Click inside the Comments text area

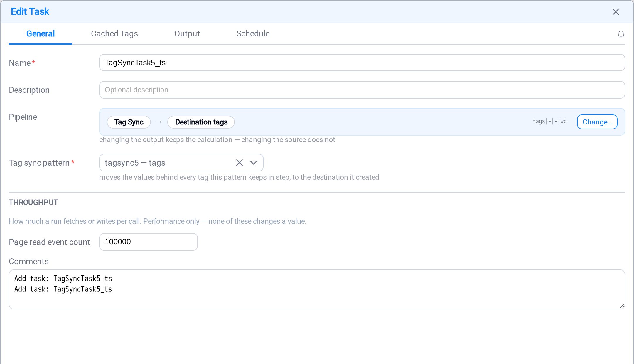317,289
